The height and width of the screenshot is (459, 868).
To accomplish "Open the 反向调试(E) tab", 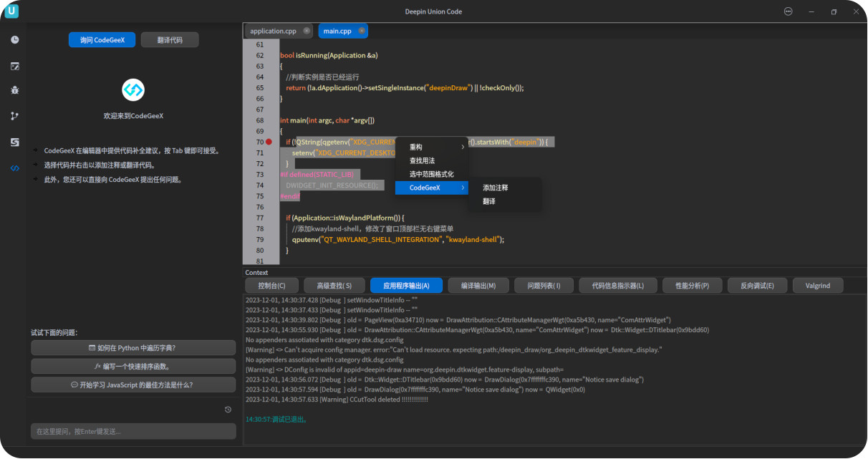I will pyautogui.click(x=757, y=286).
